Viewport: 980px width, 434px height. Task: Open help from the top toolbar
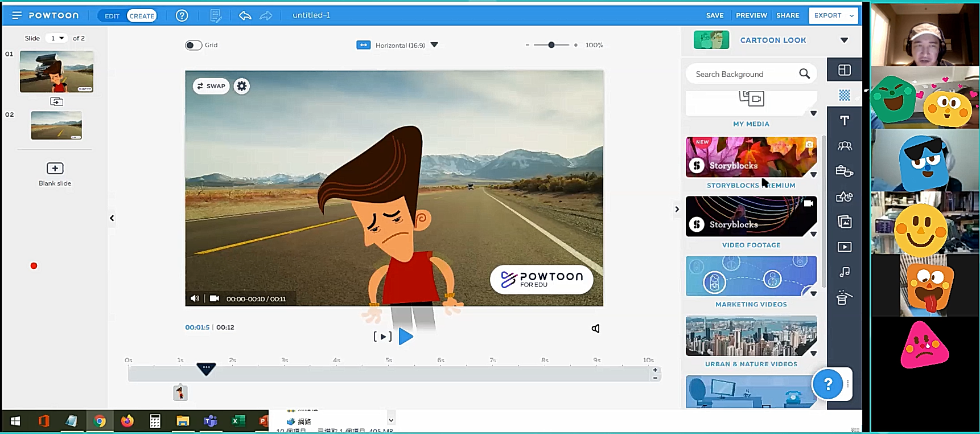coord(182,15)
